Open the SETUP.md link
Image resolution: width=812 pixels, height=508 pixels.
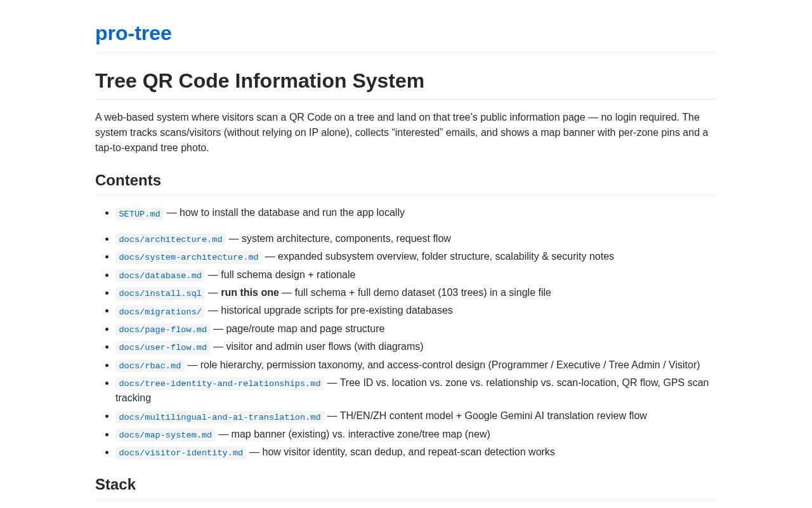[x=140, y=214]
